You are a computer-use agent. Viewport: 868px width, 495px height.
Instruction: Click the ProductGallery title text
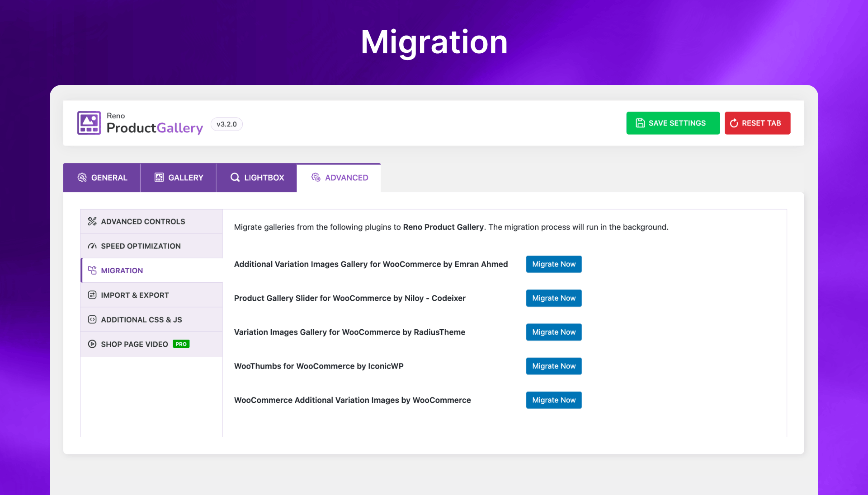[155, 128]
